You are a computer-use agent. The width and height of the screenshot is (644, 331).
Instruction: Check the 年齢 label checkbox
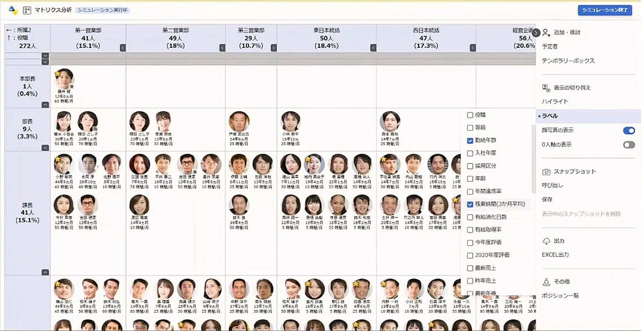pyautogui.click(x=470, y=179)
